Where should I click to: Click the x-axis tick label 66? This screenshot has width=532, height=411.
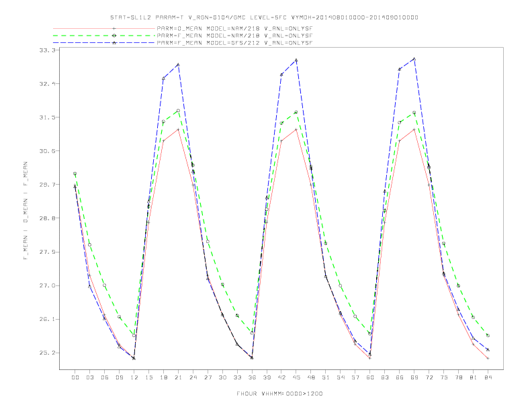point(400,377)
